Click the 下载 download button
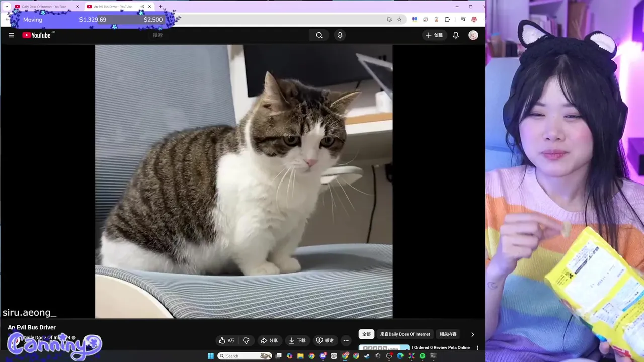The height and width of the screenshot is (362, 644). coord(297,340)
